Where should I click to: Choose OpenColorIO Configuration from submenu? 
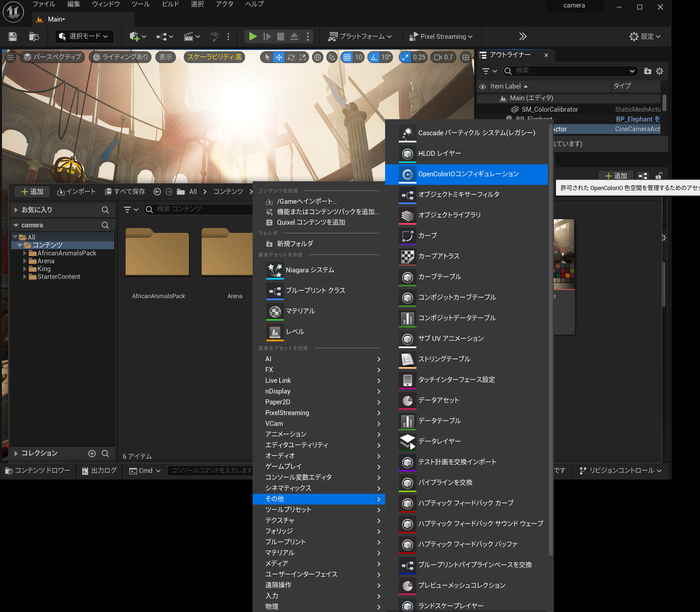(468, 174)
